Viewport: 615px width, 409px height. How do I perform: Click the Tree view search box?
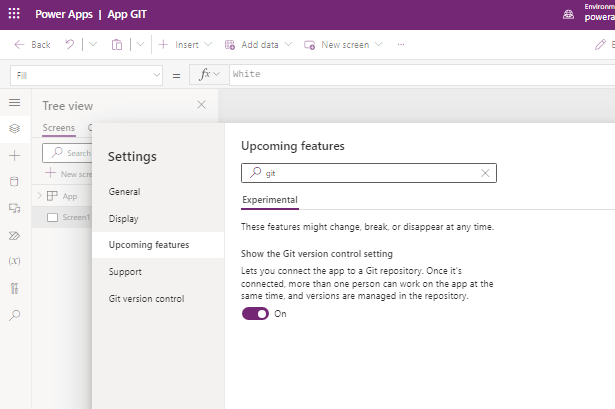point(67,153)
